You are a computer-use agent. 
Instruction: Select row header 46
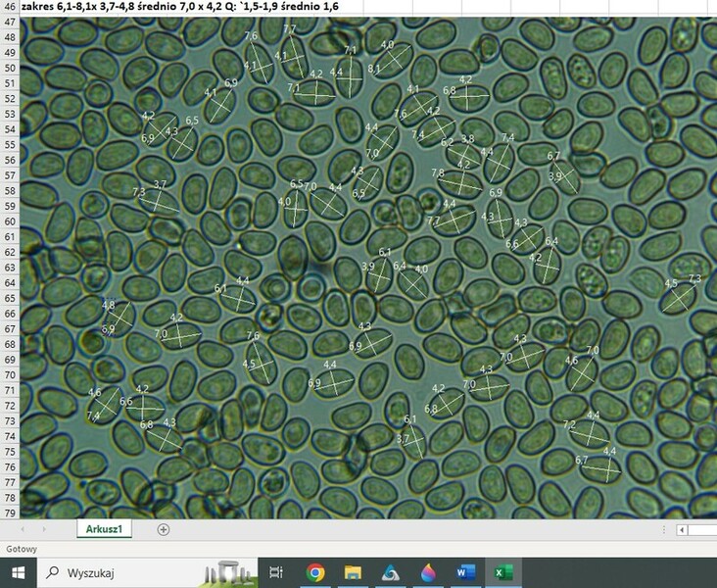click(x=10, y=7)
